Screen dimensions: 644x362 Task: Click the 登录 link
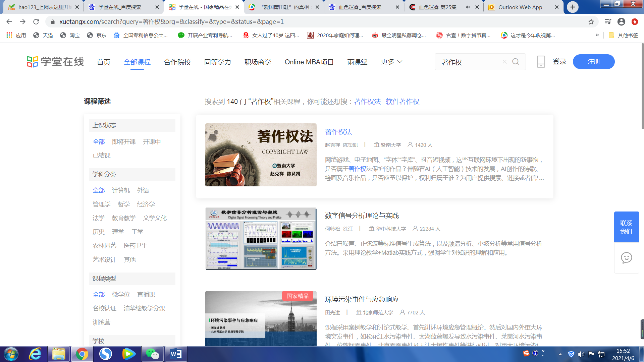pyautogui.click(x=559, y=62)
